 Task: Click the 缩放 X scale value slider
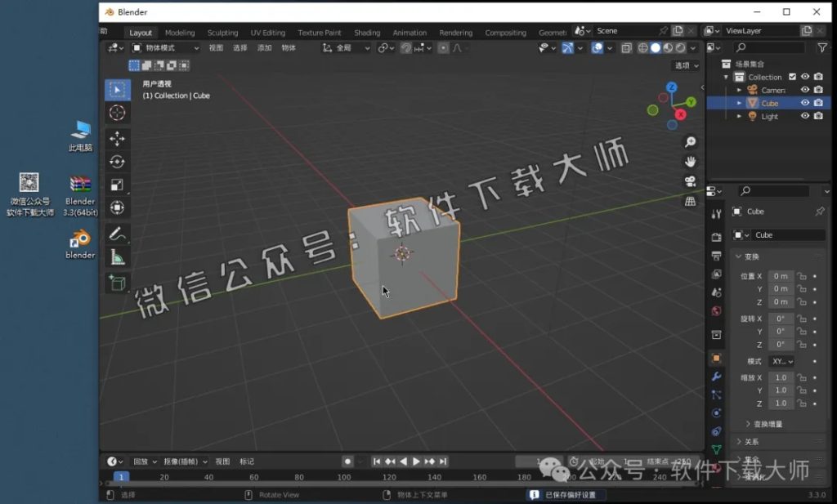coord(783,377)
